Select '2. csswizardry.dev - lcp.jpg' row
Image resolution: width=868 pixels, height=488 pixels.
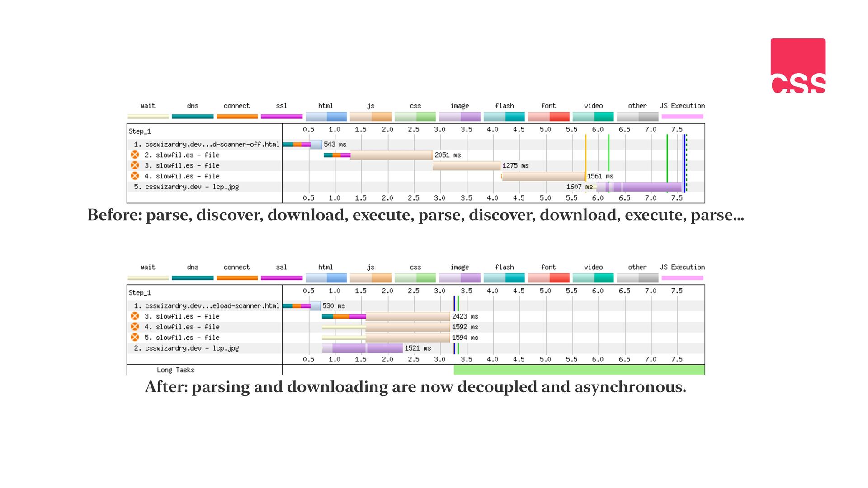click(x=415, y=348)
